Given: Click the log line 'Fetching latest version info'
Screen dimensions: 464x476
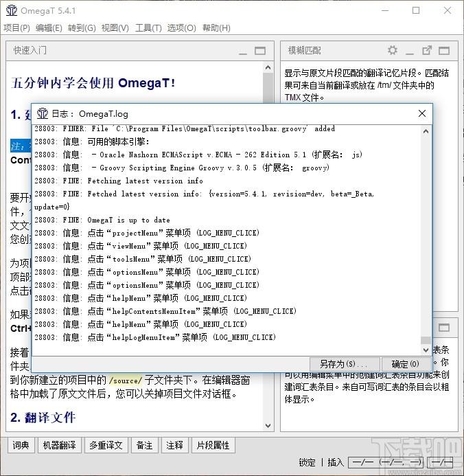Looking at the screenshot, I should pos(119,181).
